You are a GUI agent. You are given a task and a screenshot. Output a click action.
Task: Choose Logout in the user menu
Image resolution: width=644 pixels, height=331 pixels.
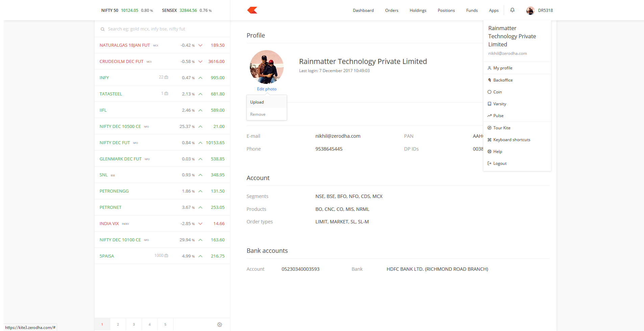517,163
